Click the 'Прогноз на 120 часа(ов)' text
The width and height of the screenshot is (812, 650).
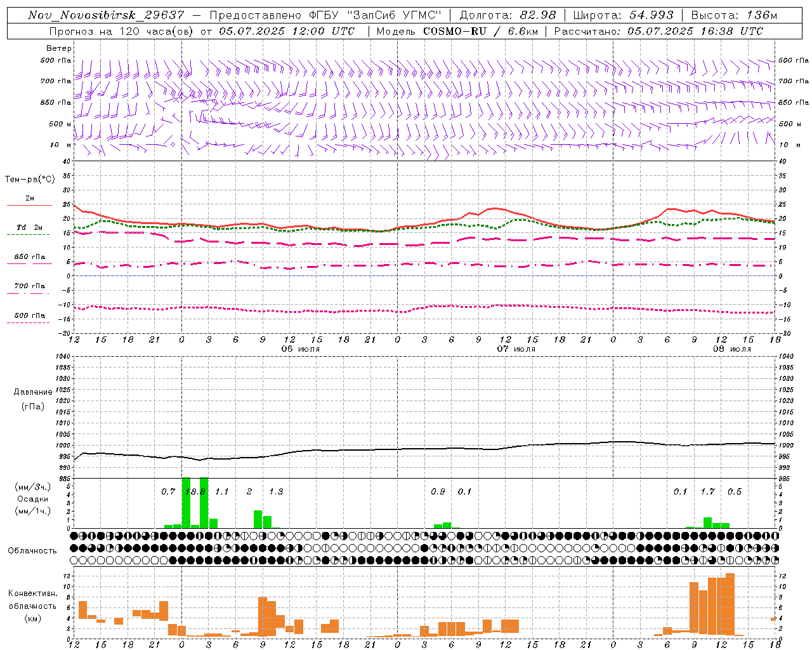coord(122,30)
